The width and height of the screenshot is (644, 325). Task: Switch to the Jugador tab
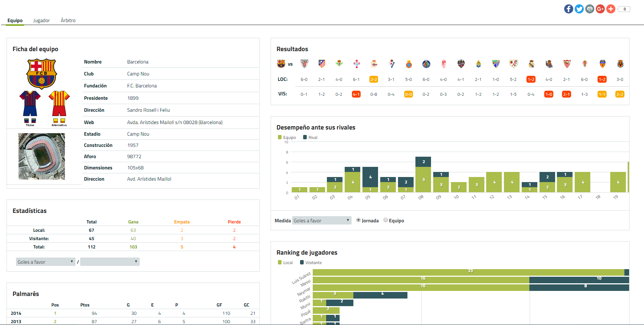41,21
